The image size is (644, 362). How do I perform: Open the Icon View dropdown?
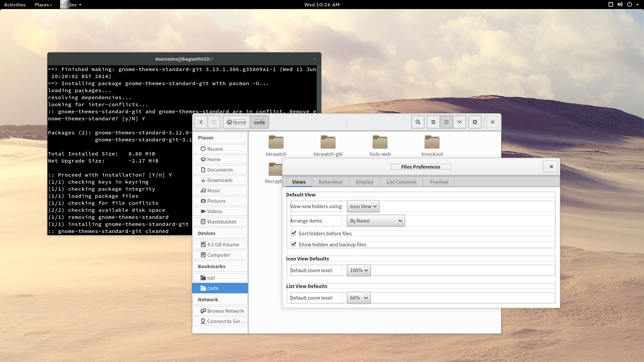(x=363, y=206)
